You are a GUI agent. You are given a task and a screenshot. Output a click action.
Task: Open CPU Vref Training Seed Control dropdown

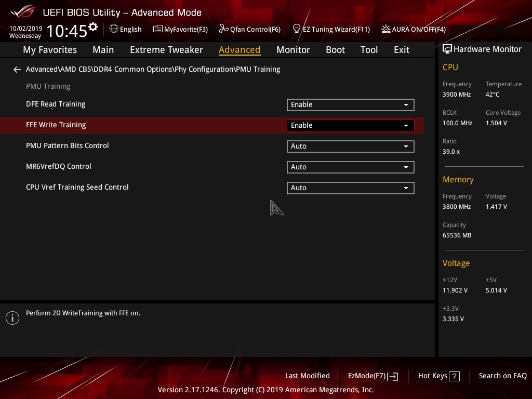coord(351,188)
